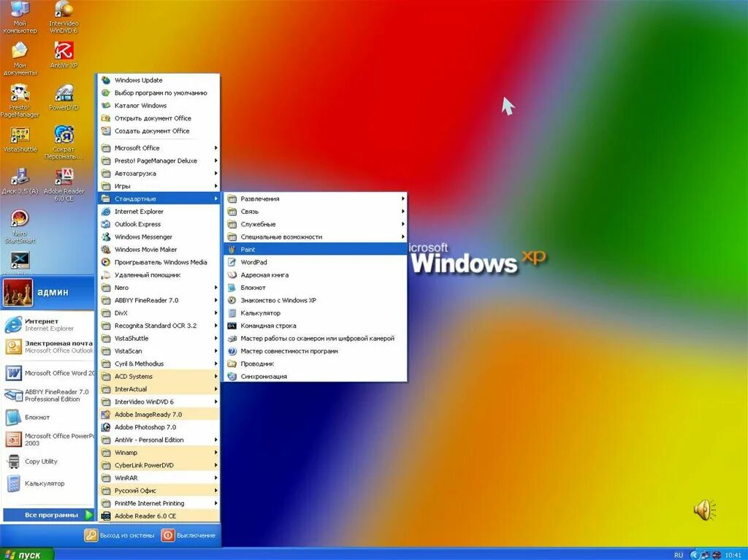Expand Игры submenu
Image resolution: width=748 pixels, height=560 pixels.
tap(159, 186)
